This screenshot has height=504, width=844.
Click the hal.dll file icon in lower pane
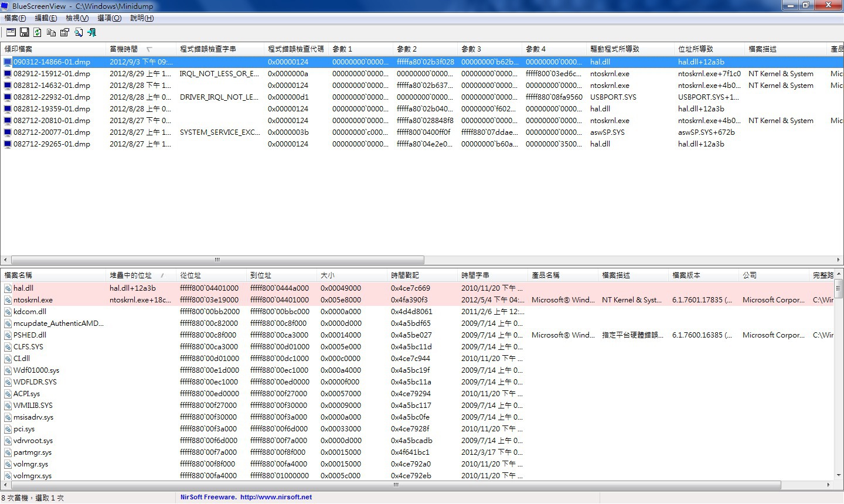(x=8, y=288)
